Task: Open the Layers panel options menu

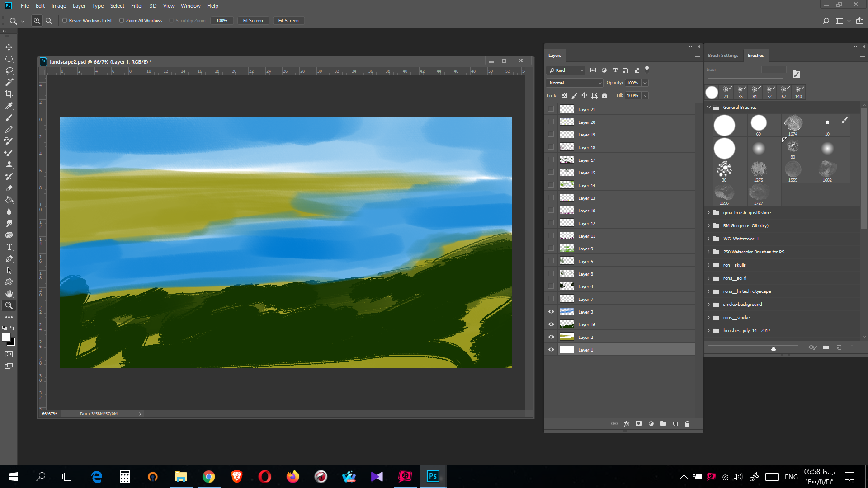Action: tap(697, 56)
